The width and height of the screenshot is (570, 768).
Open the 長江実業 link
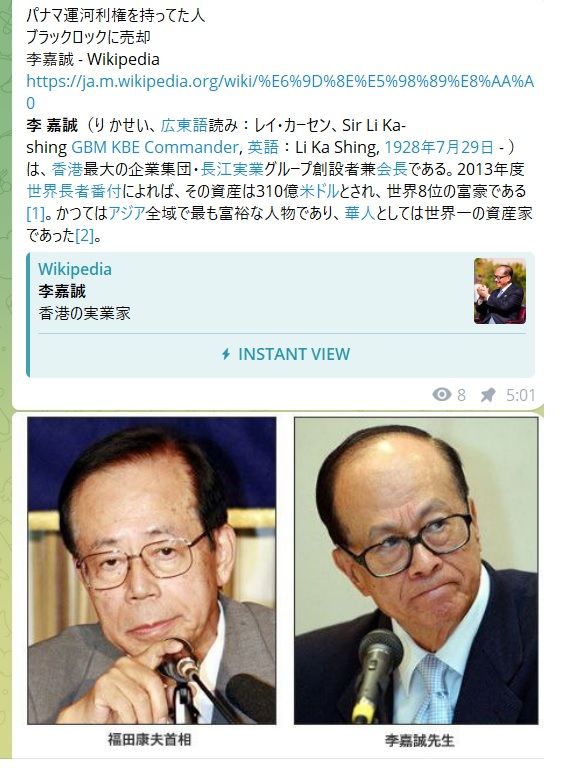point(232,169)
